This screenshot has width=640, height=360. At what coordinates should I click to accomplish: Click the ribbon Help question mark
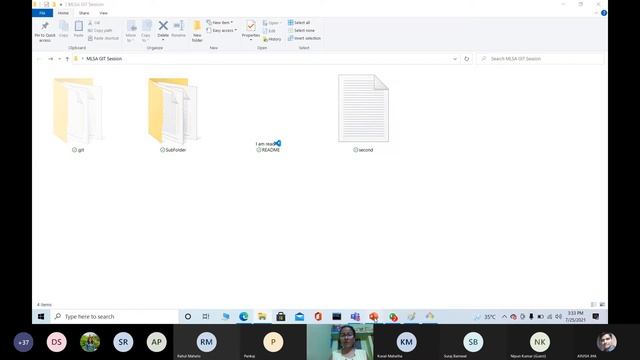point(604,13)
